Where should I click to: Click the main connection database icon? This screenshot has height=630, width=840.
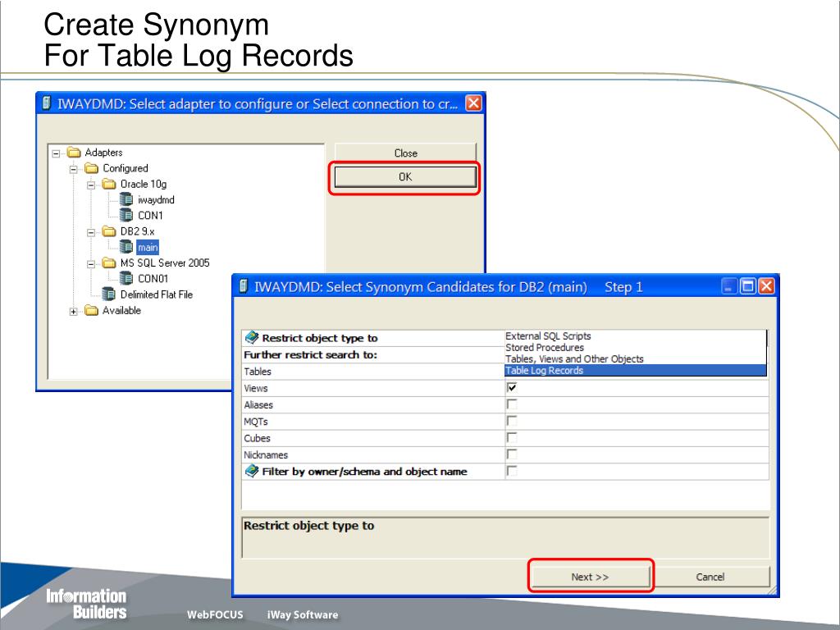pos(126,247)
